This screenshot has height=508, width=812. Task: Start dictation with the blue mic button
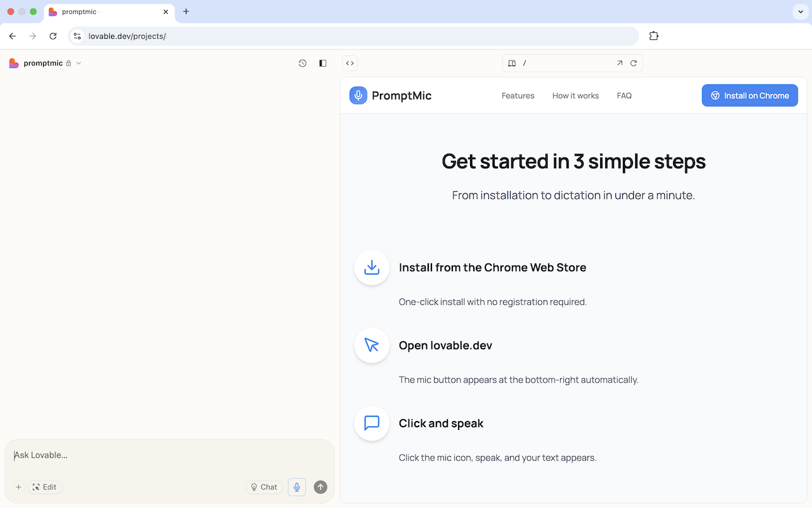(297, 487)
